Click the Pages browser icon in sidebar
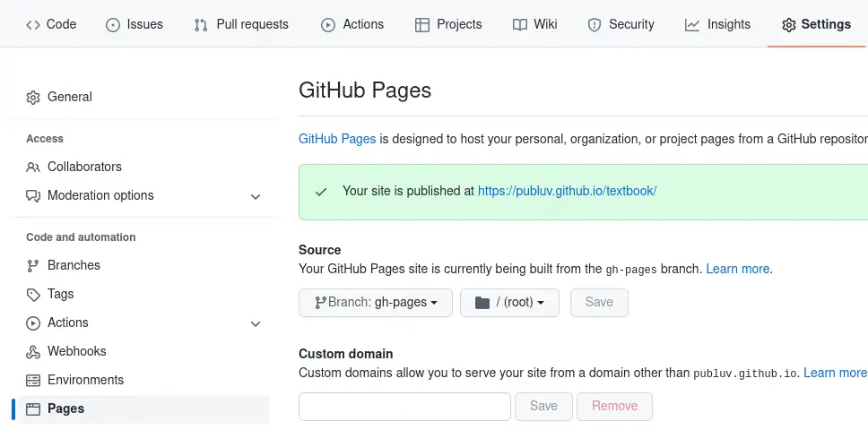Screen dimensions: 868x430 click(33, 409)
